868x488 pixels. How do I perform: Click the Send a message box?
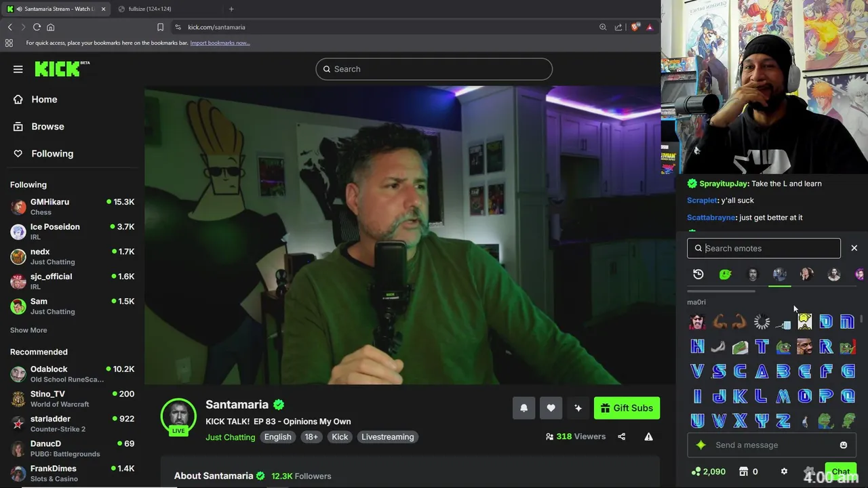click(772, 445)
